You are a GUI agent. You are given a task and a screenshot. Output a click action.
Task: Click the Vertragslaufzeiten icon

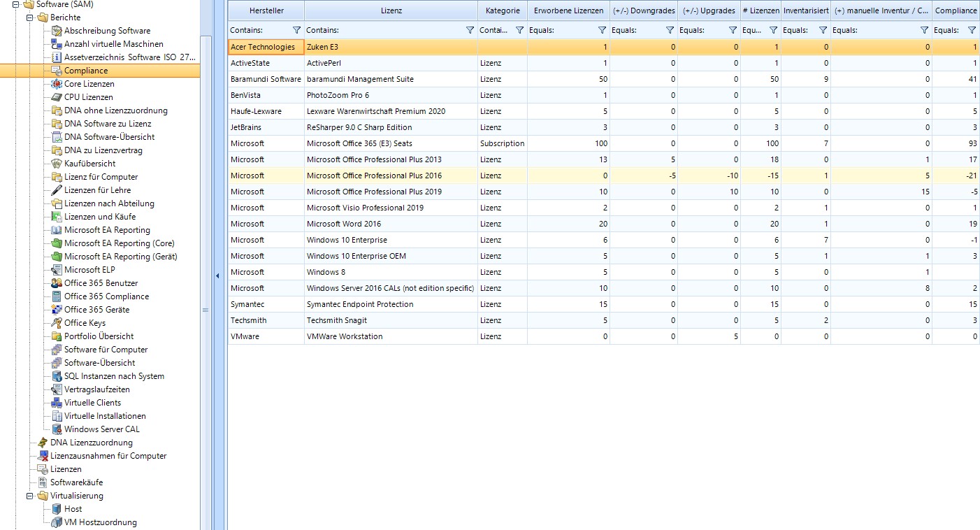click(x=57, y=389)
